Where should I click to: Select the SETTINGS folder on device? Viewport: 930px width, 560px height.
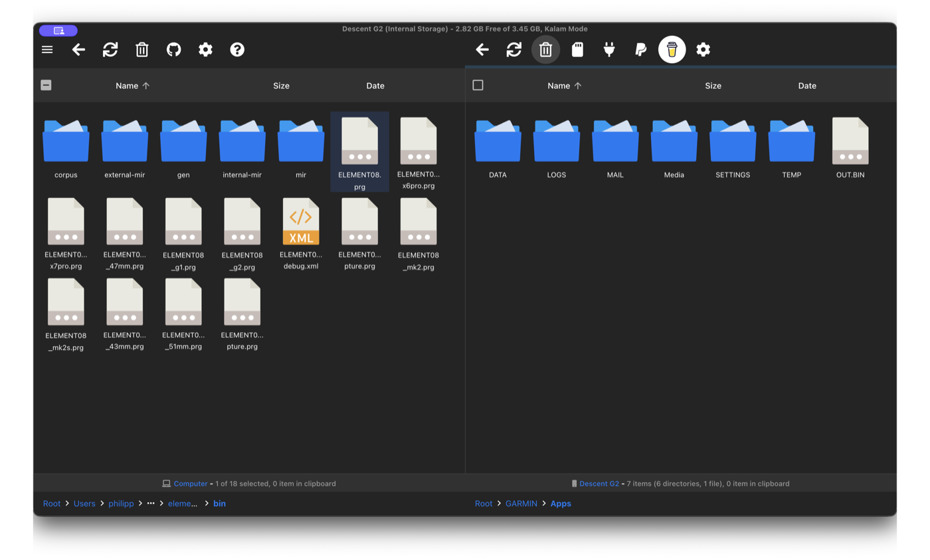click(733, 149)
